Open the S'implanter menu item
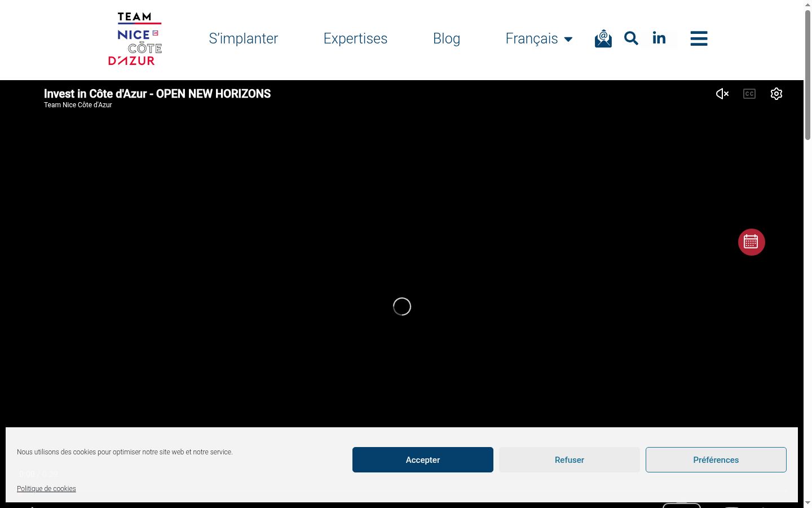Screen dimensions: 812x508 click(244, 38)
